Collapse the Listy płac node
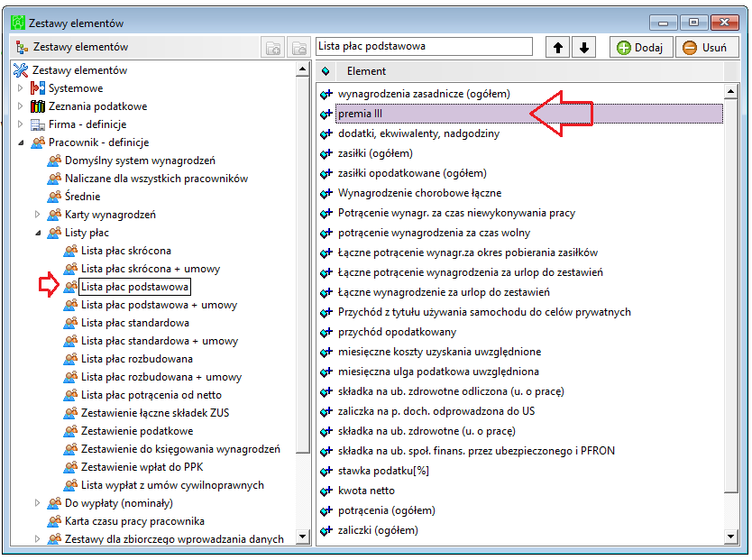This screenshot has width=752, height=560. coord(37,233)
